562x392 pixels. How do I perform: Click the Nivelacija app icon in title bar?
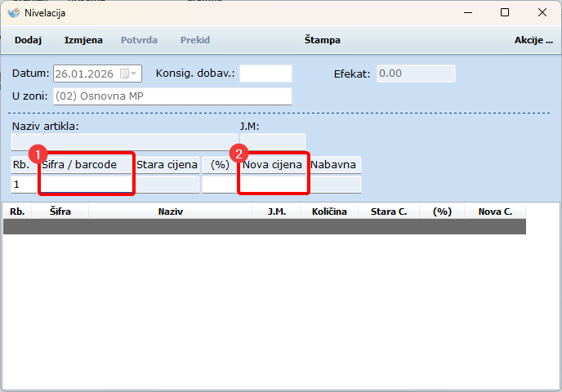pos(12,13)
